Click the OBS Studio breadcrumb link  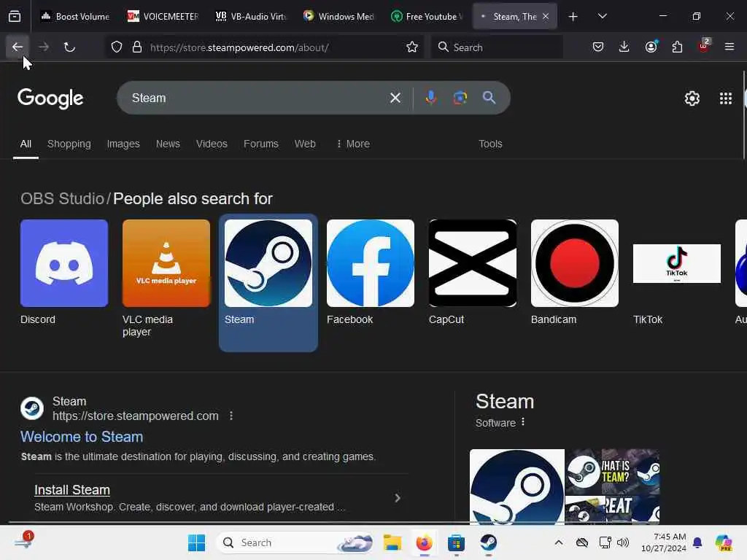(x=62, y=198)
